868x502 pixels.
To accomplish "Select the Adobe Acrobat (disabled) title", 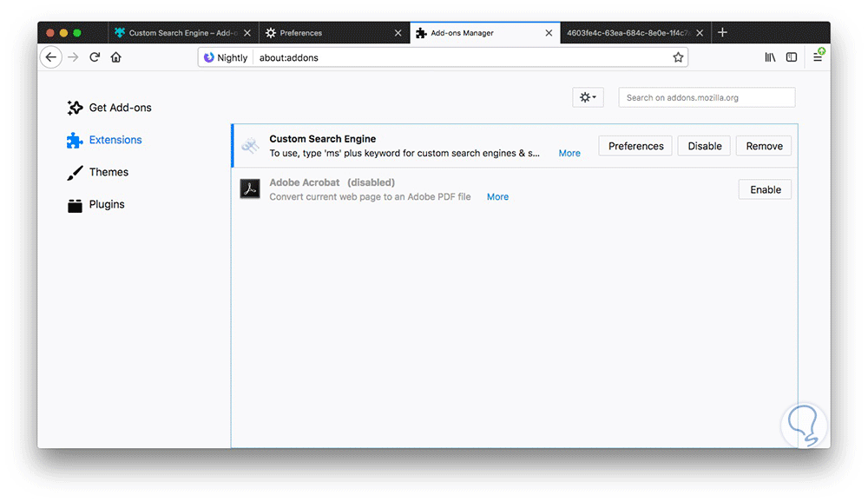I will 332,182.
